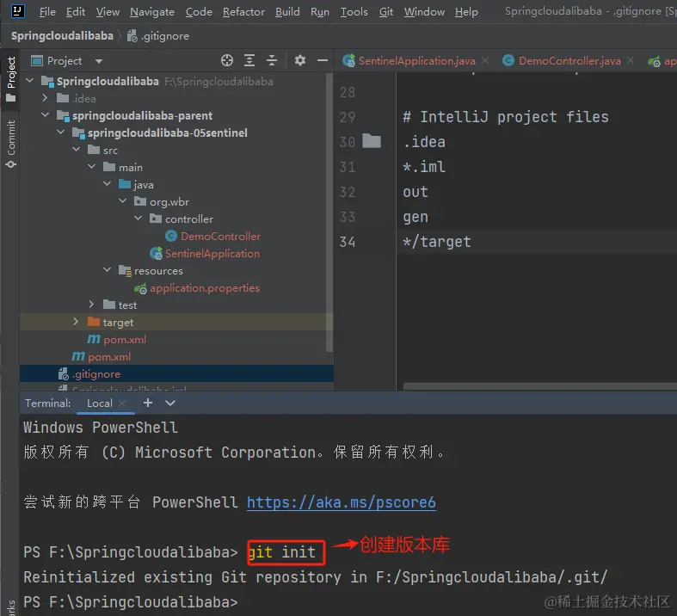Image resolution: width=677 pixels, height=616 pixels.
Task: Click .gitignore breadcrumb in navigation bar
Action: click(158, 36)
